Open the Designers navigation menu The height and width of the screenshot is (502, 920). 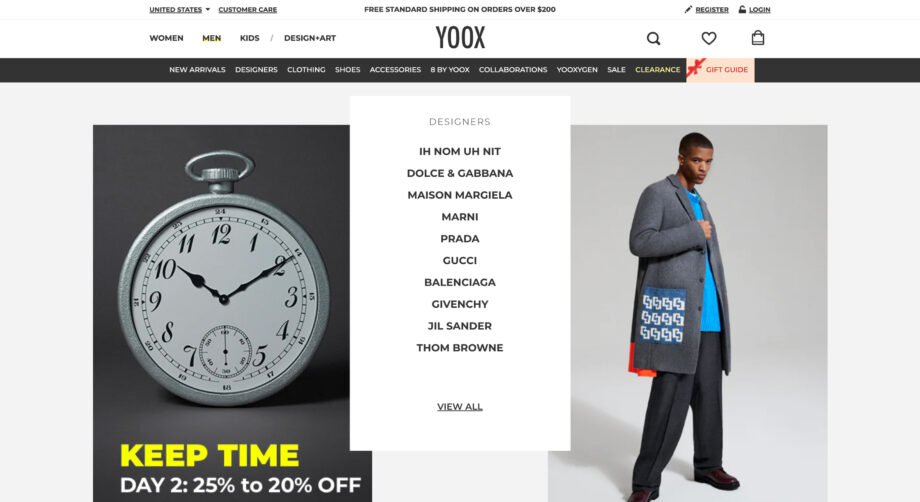coord(256,70)
